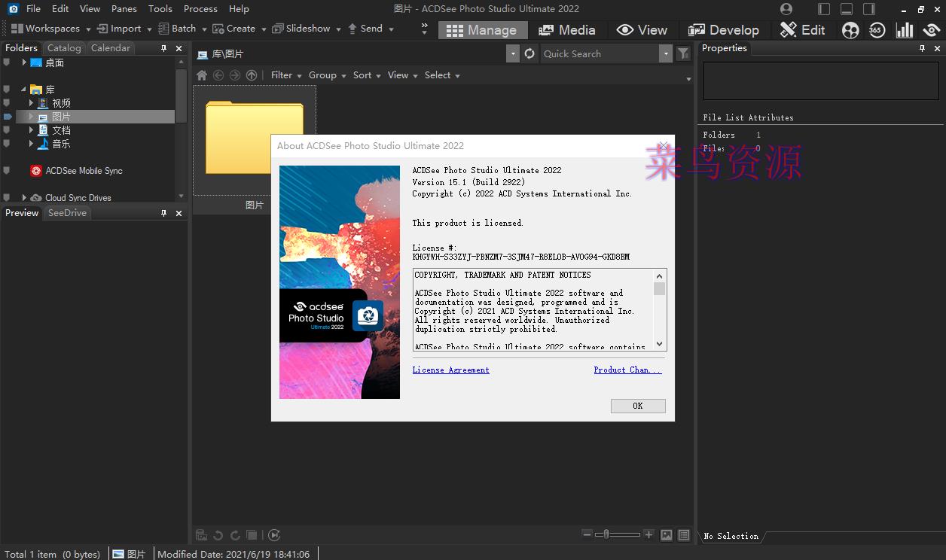
Task: Rotate the image left using bottom toolbar
Action: (x=218, y=534)
